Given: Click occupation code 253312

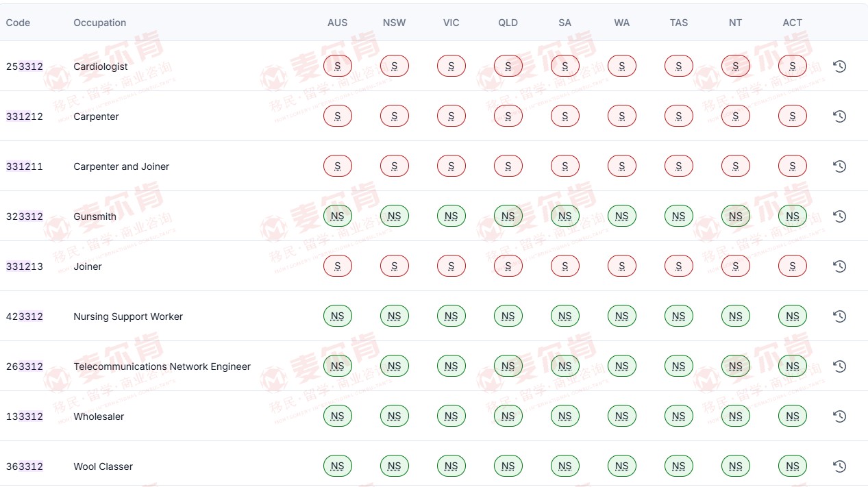Looking at the screenshot, I should (x=25, y=66).
